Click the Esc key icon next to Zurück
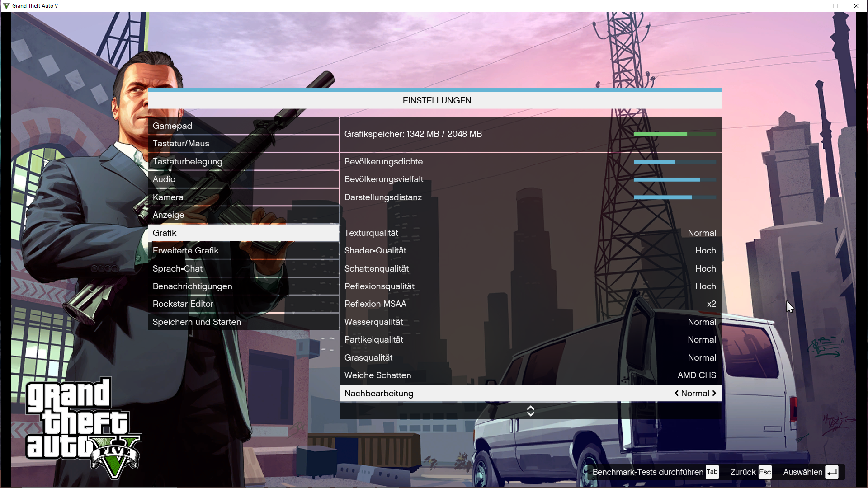868x488 pixels. 765,472
